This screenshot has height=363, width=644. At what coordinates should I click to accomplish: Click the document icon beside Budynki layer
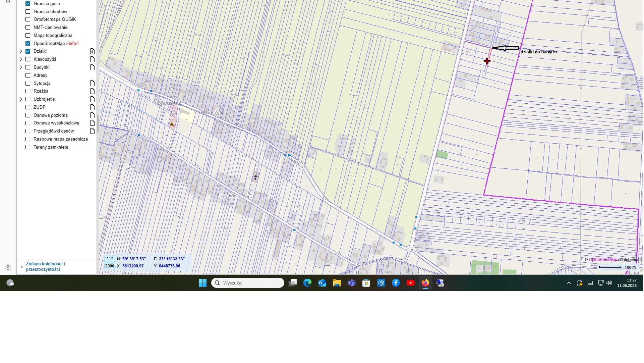tap(92, 67)
